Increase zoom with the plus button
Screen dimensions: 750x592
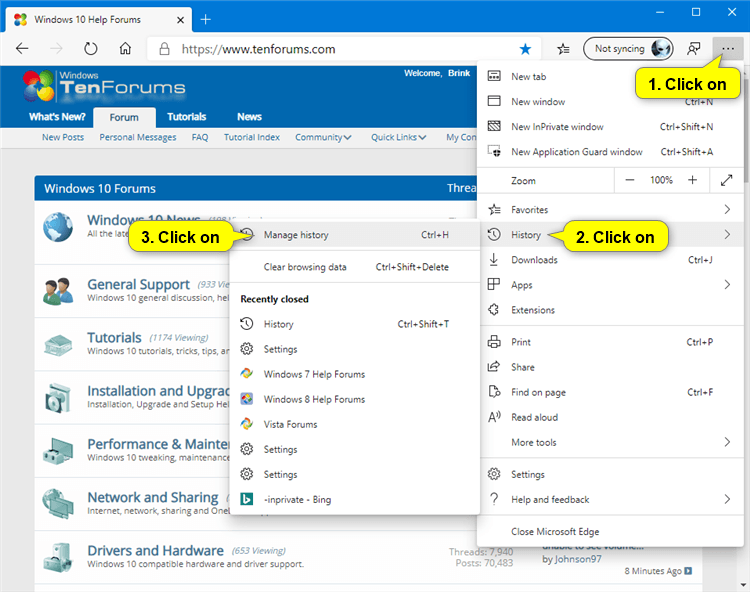point(692,180)
